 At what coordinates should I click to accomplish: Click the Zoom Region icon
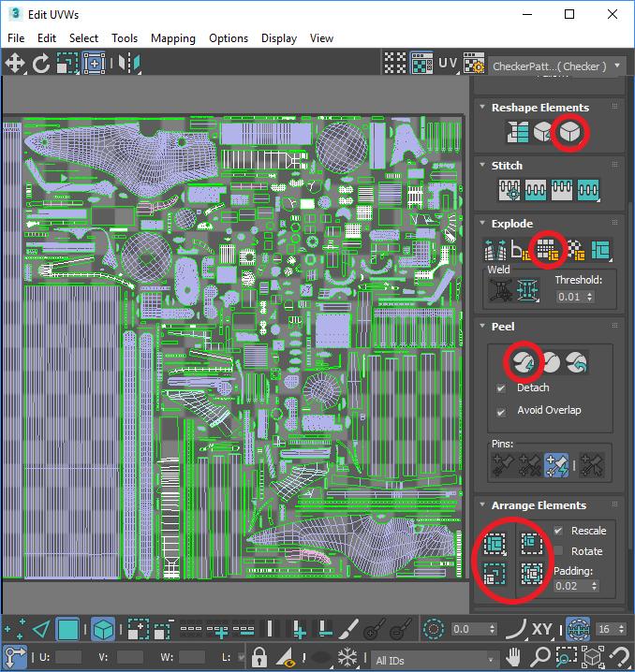(567, 657)
